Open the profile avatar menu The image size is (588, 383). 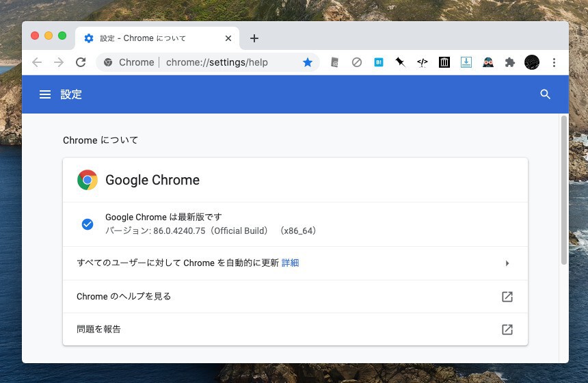coord(532,62)
